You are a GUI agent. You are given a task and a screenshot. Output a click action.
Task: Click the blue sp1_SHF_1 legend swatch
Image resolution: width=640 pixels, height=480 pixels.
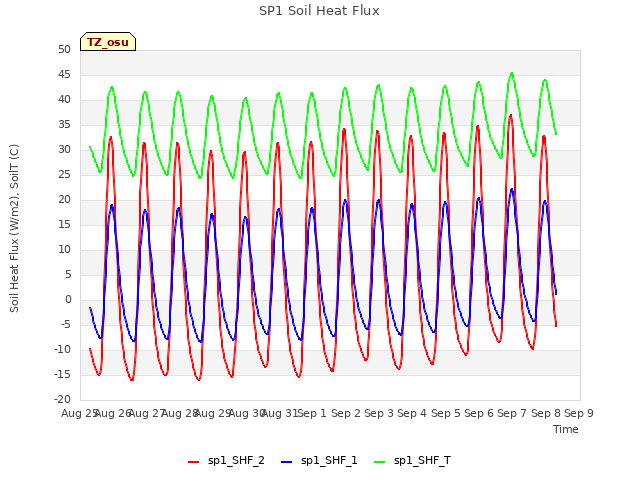click(287, 462)
